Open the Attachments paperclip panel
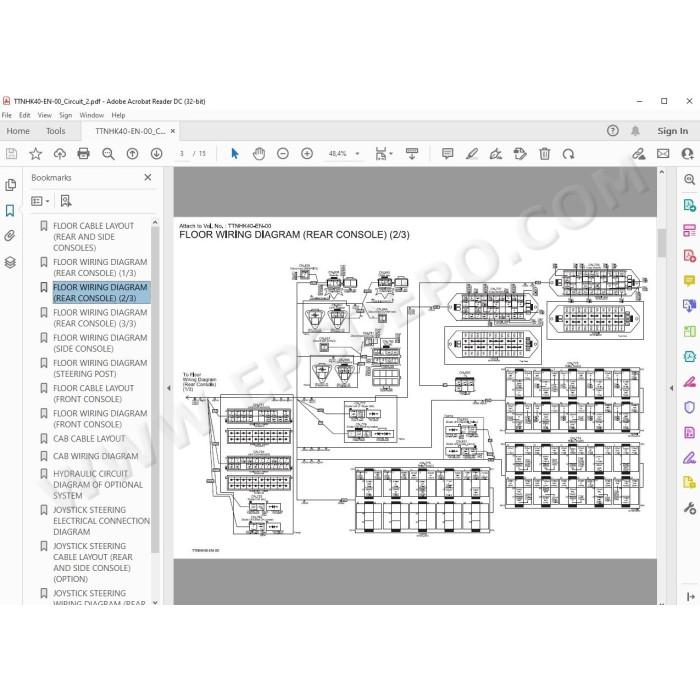 point(10,236)
